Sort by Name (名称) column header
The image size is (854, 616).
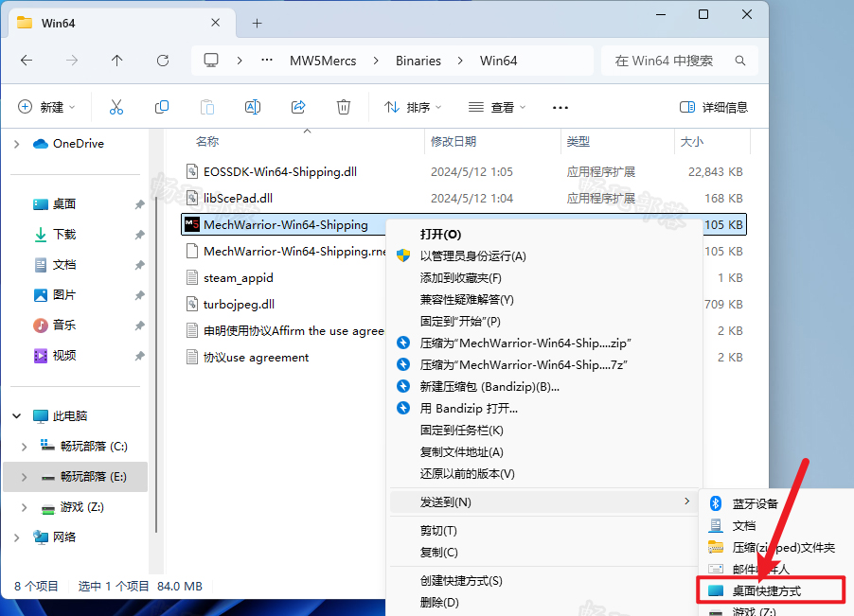click(207, 142)
